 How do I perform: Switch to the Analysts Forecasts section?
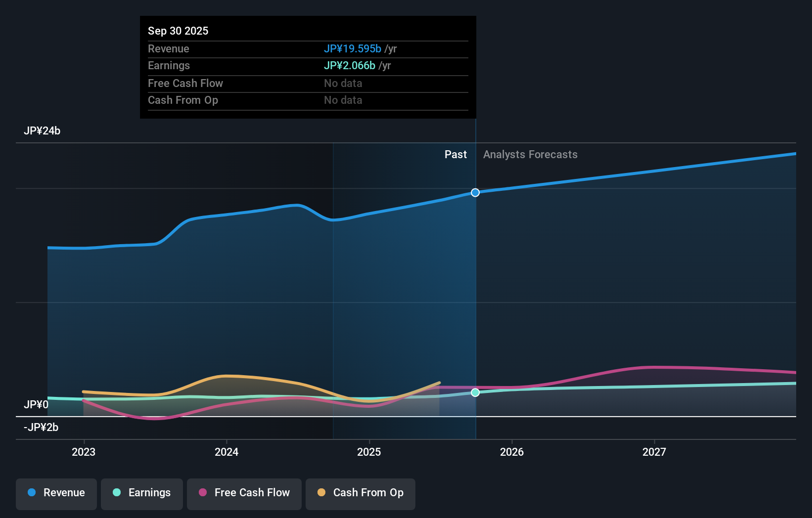click(x=530, y=154)
